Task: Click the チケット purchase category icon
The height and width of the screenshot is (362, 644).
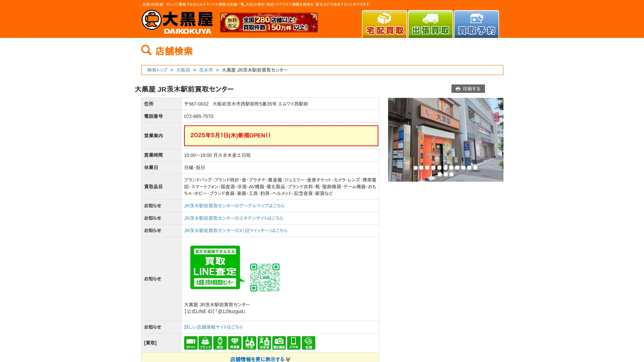Action: (x=191, y=343)
